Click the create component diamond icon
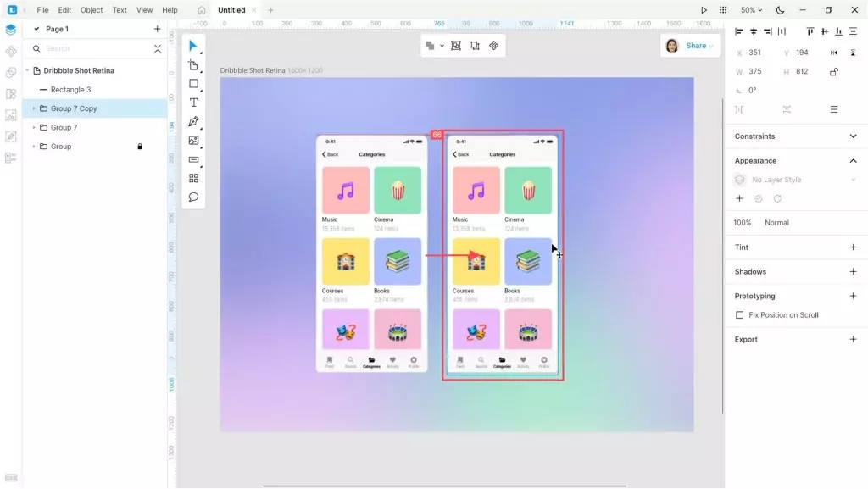Image resolution: width=868 pixels, height=489 pixels. pyautogui.click(x=494, y=46)
